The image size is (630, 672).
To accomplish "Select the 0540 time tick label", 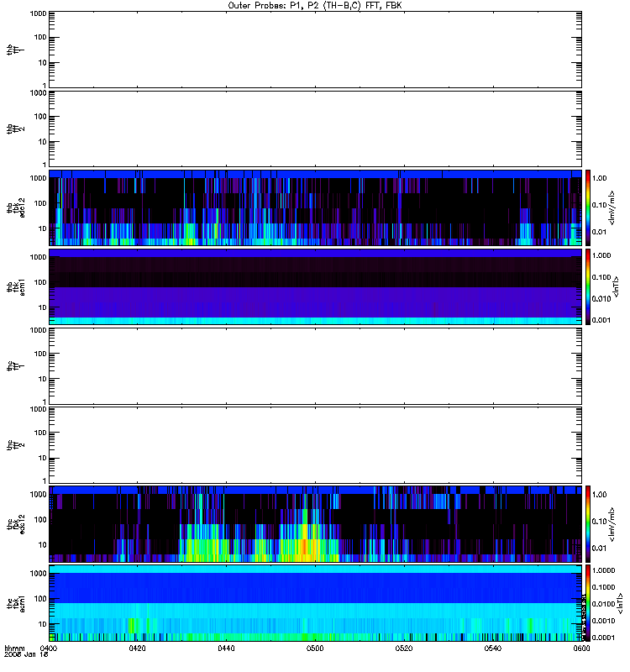I will point(493,648).
